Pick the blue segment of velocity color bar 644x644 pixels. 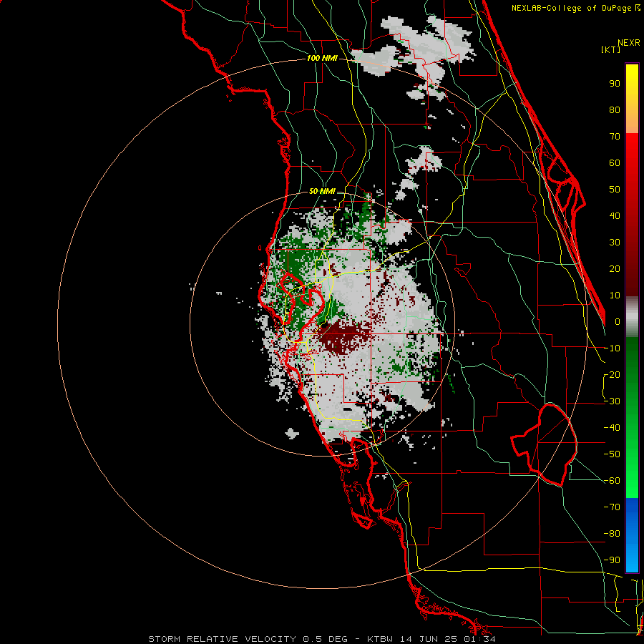[x=632, y=535]
